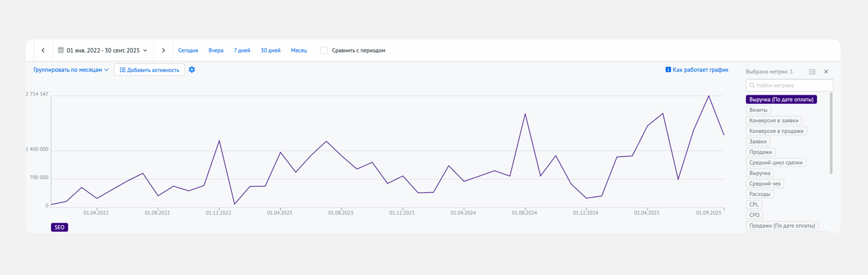Click the metrics list scrollbar
Image resolution: width=868 pixels, height=275 pixels.
(x=831, y=134)
